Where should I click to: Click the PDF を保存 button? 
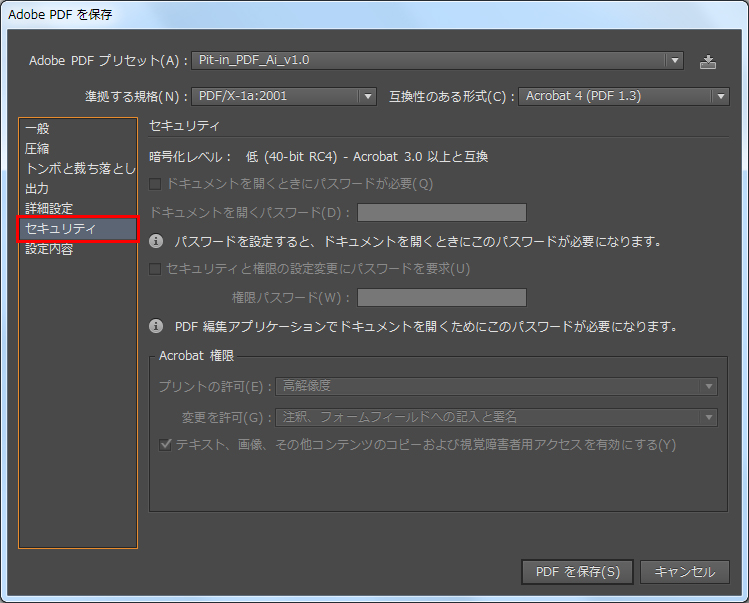[x=577, y=572]
